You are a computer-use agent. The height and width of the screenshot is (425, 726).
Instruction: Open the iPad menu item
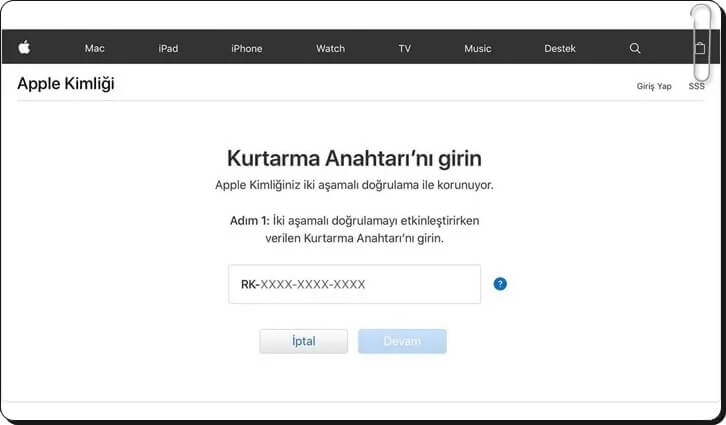pos(168,49)
